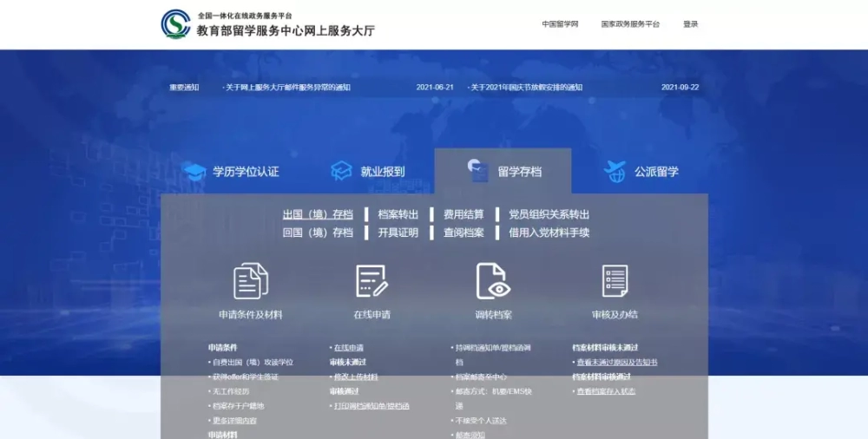Click the date 2021-09-22

tap(681, 88)
